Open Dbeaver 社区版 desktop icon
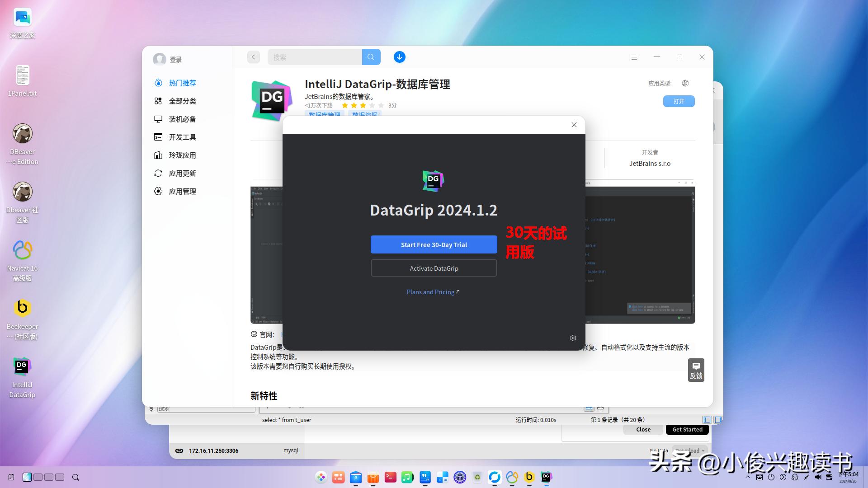The height and width of the screenshot is (488, 868). 22,202
